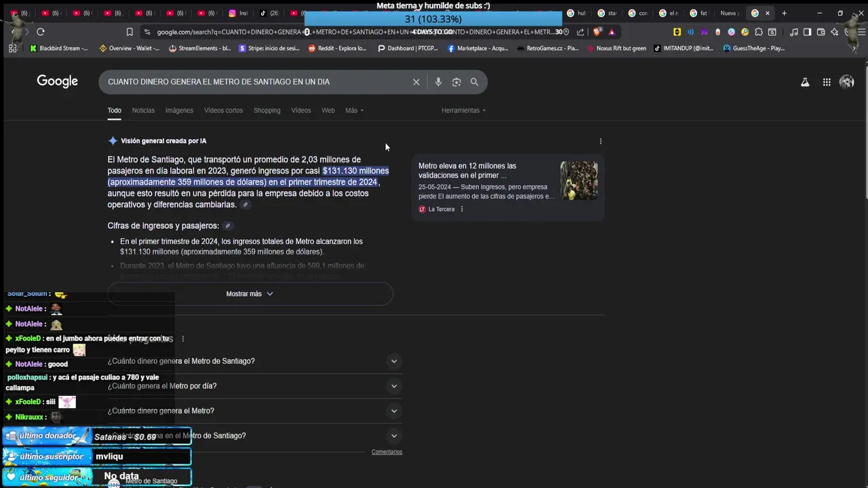
Task: Click the share icon in the address bar
Action: 580,32
